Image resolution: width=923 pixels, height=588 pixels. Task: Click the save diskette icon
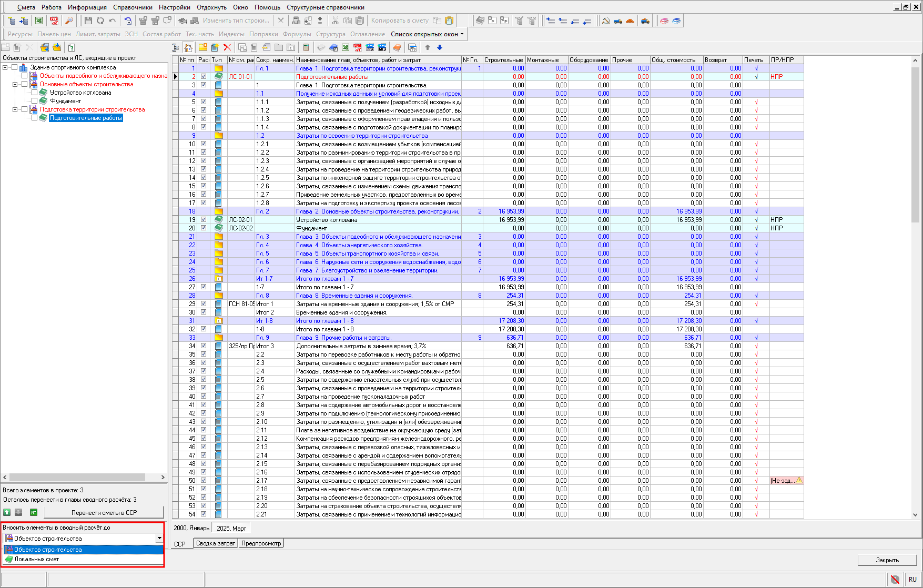tap(88, 21)
